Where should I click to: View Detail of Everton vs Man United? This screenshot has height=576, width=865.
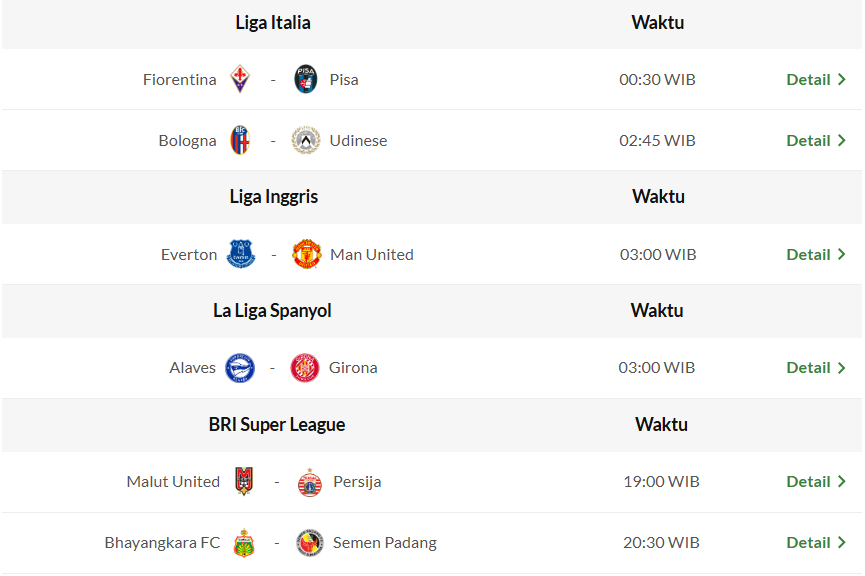click(808, 254)
